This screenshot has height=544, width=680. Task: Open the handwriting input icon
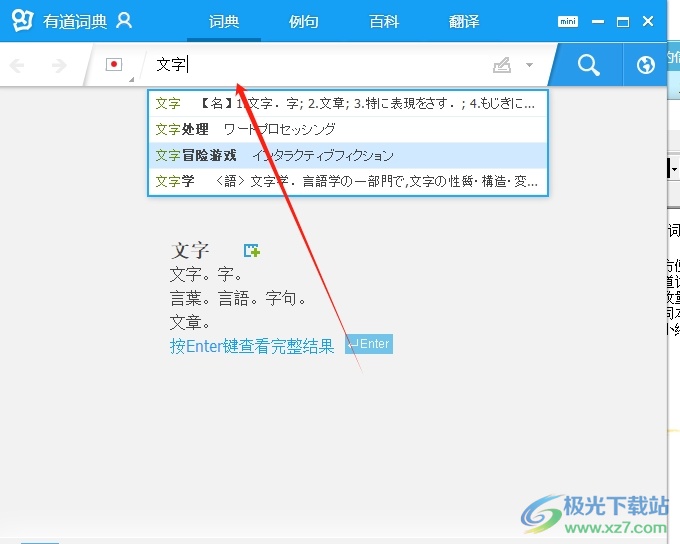pos(502,65)
